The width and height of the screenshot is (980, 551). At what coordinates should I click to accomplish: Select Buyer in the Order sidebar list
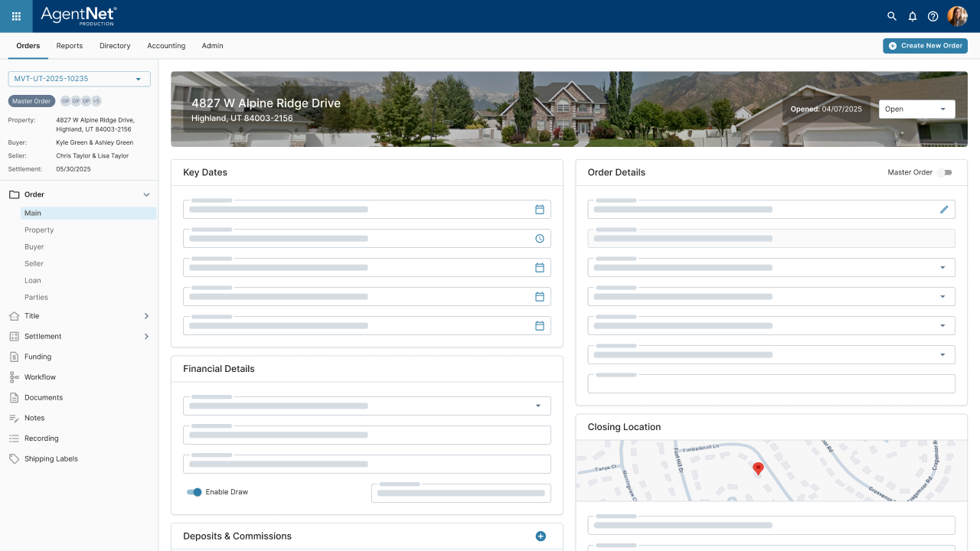[34, 247]
